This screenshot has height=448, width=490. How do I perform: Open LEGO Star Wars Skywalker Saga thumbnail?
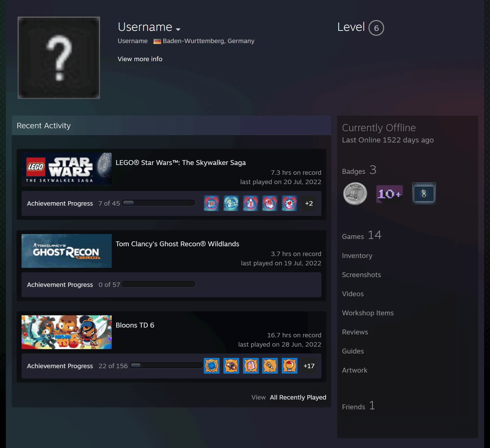67,170
